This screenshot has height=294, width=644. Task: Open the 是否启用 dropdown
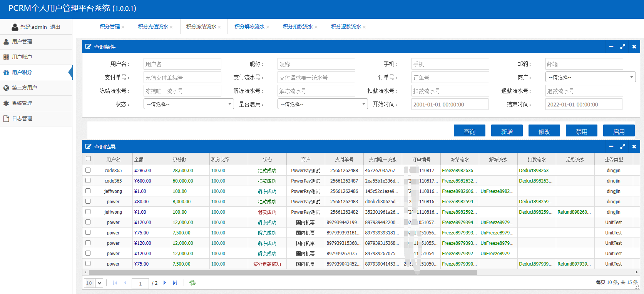[323, 104]
